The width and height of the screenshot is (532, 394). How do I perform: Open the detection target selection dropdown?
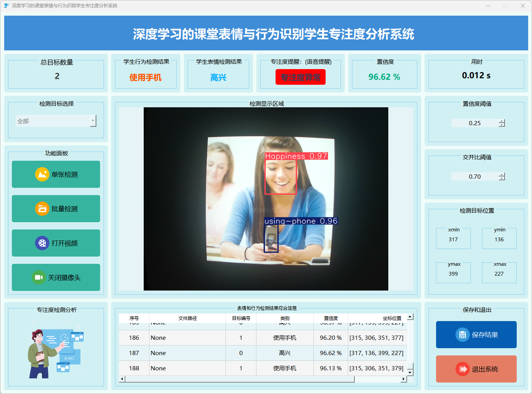pyautogui.click(x=93, y=121)
